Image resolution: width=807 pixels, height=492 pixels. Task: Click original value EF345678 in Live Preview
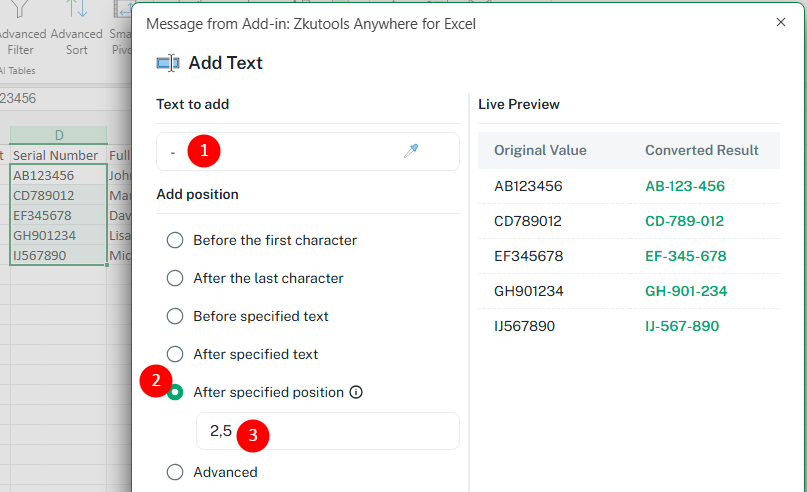coord(529,256)
